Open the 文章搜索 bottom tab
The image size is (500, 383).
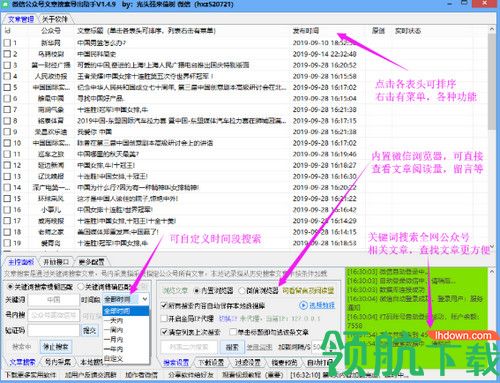click(22, 362)
